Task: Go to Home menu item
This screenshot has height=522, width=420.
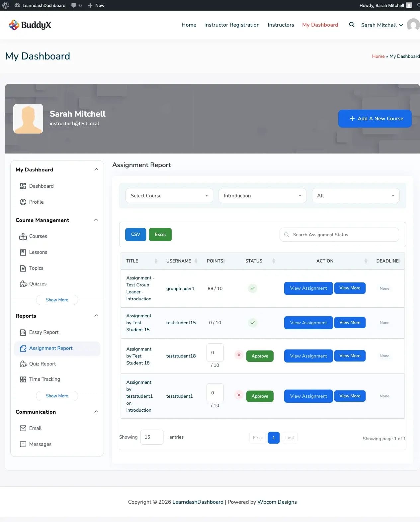Action: 189,25
